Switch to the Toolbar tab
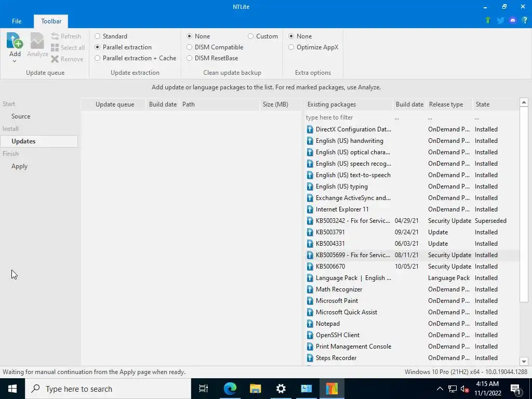Screen dimensions: 532x399 [51, 21]
